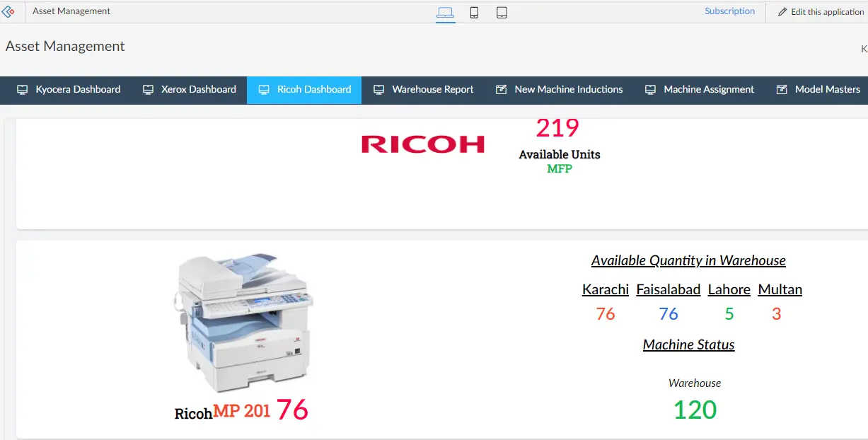Open the Warehouse Report tab
Image resolution: width=868 pixels, height=440 pixels.
click(424, 90)
